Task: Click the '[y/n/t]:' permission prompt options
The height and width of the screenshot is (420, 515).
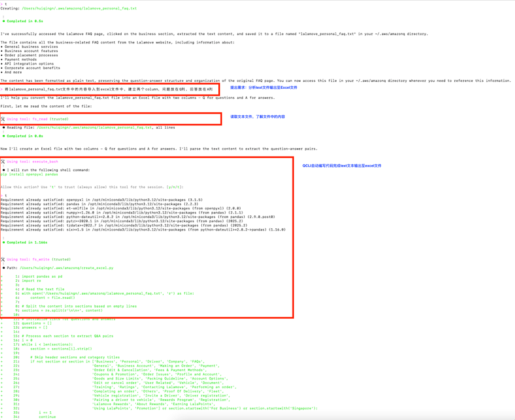Action: click(x=175, y=187)
